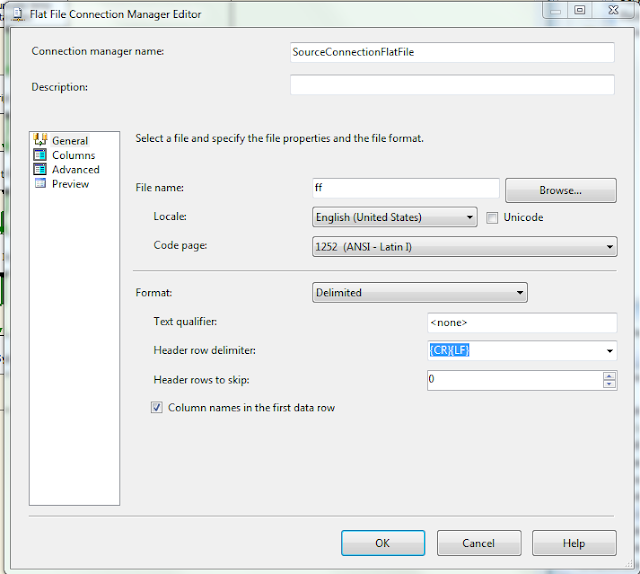Click the OK button
Viewport: 640px width, 574px height.
[x=383, y=543]
